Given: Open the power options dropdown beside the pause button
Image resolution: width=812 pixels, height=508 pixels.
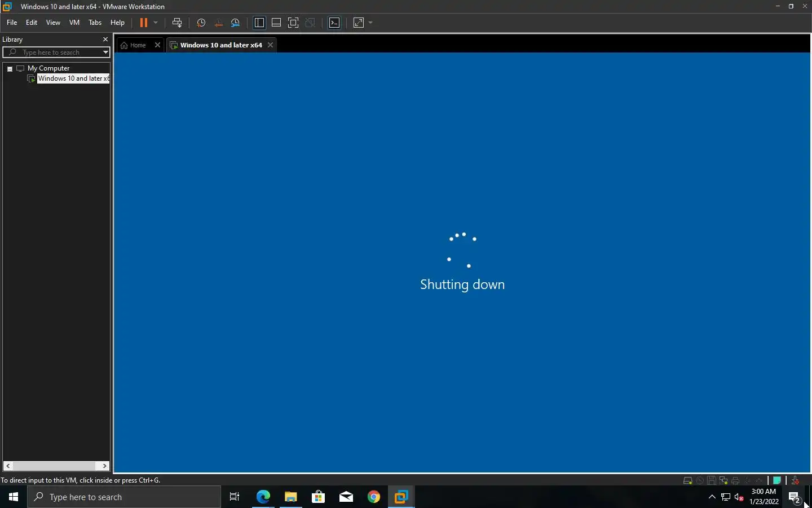Looking at the screenshot, I should click(x=156, y=23).
